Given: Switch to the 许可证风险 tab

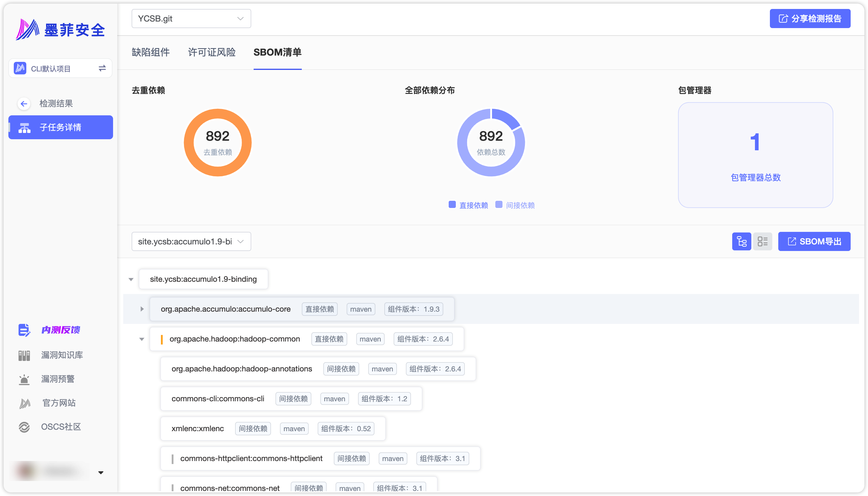Looking at the screenshot, I should (x=211, y=52).
